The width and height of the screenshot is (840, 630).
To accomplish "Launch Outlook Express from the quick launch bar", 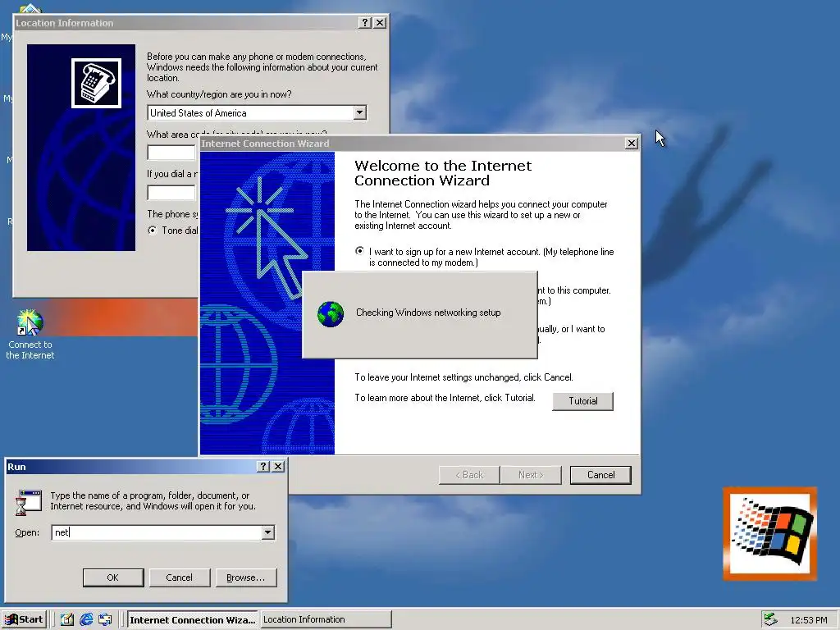I will 105,620.
